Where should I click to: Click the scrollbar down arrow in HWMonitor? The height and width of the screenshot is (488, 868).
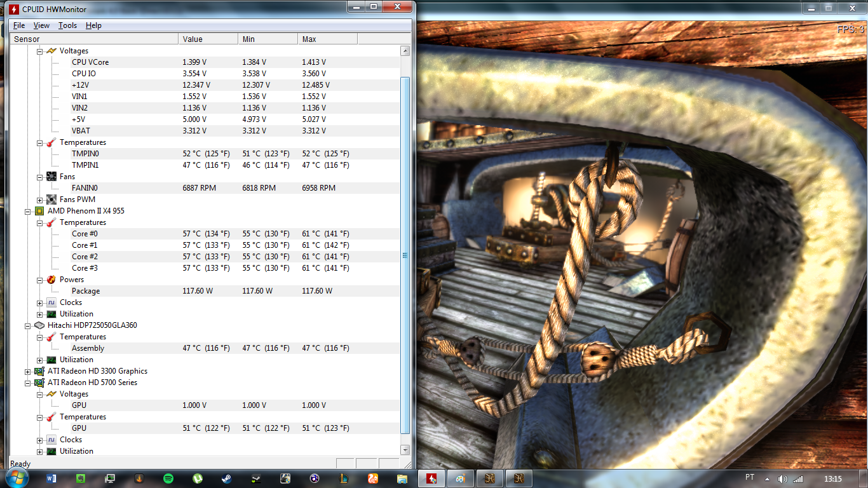click(405, 451)
